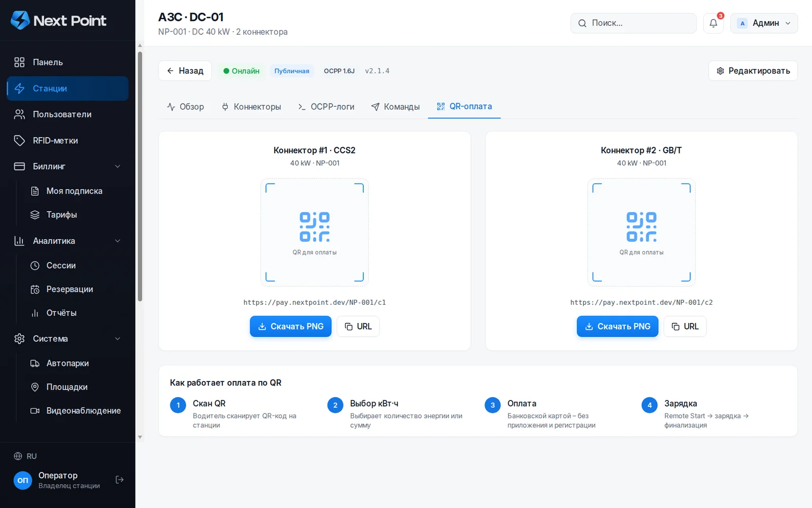Click the Next Point logo icon
812x508 pixels.
pos(20,20)
